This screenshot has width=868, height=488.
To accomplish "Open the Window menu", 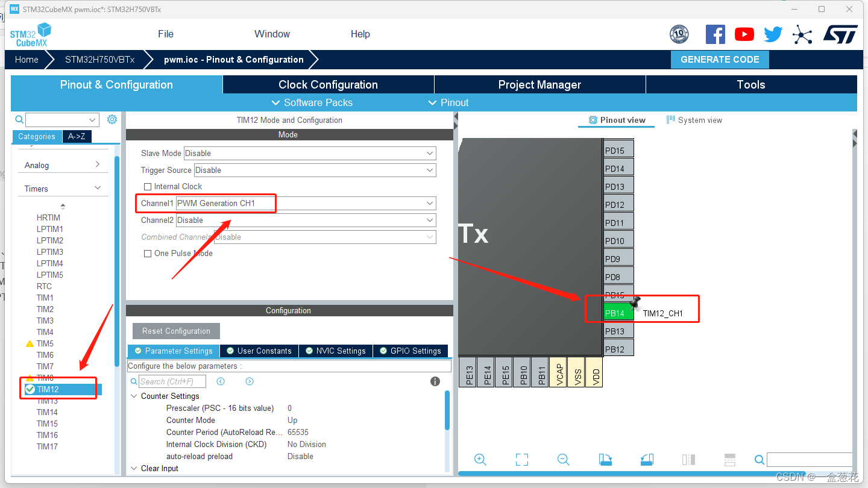I will (x=272, y=34).
